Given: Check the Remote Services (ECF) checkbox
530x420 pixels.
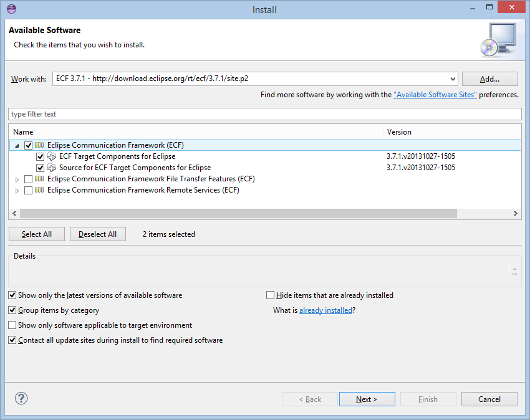Looking at the screenshot, I should pyautogui.click(x=29, y=190).
